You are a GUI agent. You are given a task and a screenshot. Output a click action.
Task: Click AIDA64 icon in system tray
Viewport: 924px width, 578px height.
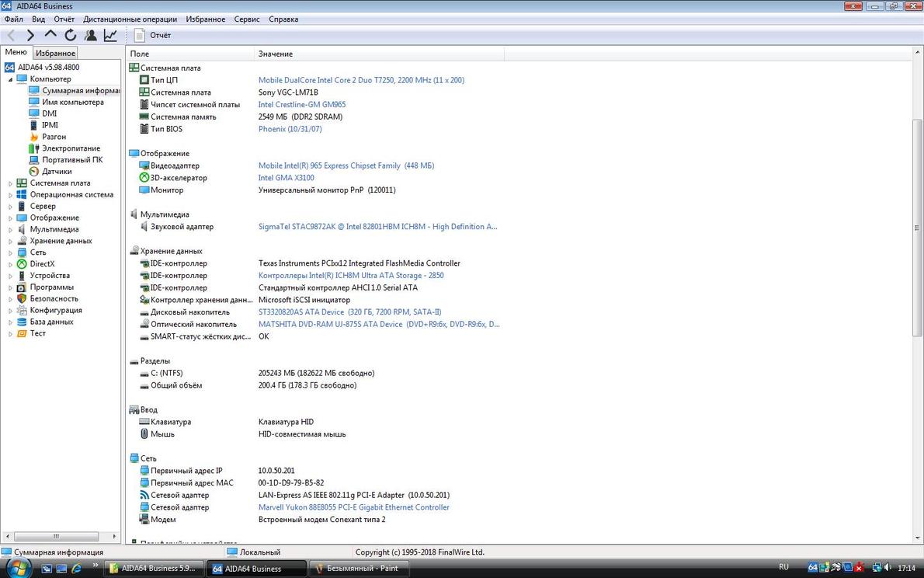click(813, 567)
